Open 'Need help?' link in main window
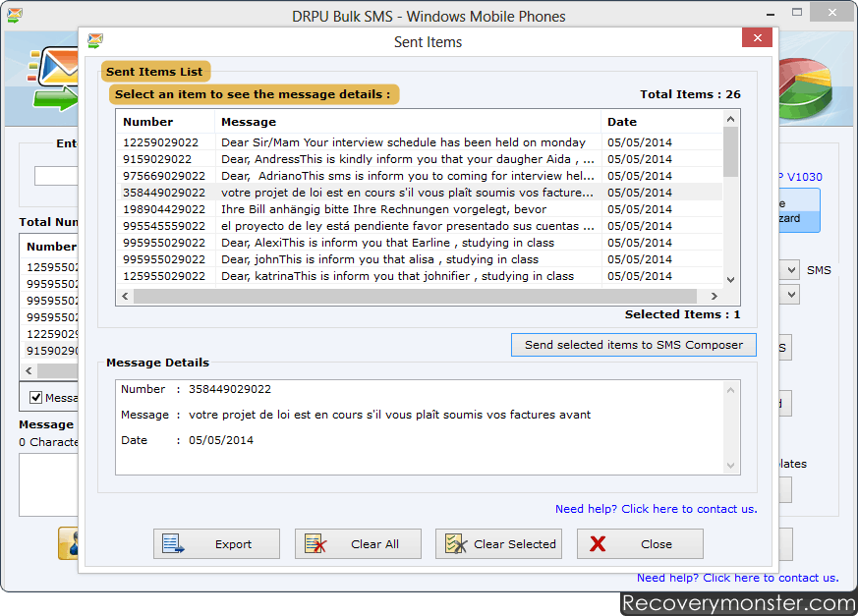858x616 pixels. pos(738,578)
